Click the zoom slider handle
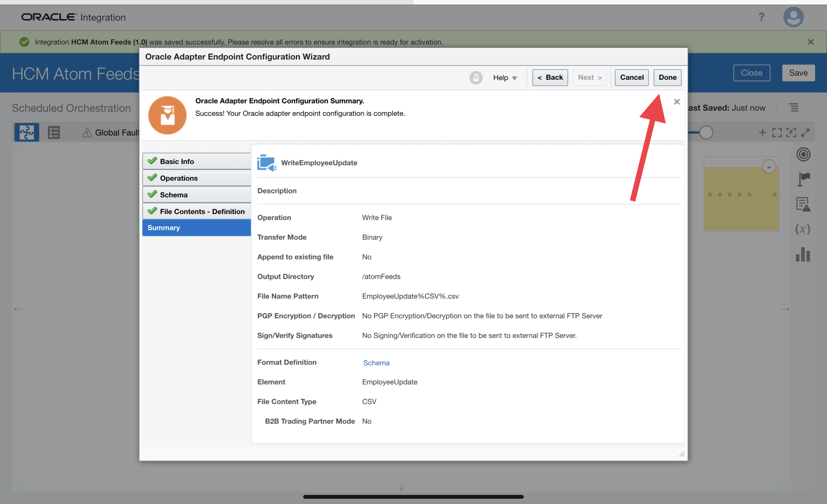827x504 pixels. pos(706,132)
